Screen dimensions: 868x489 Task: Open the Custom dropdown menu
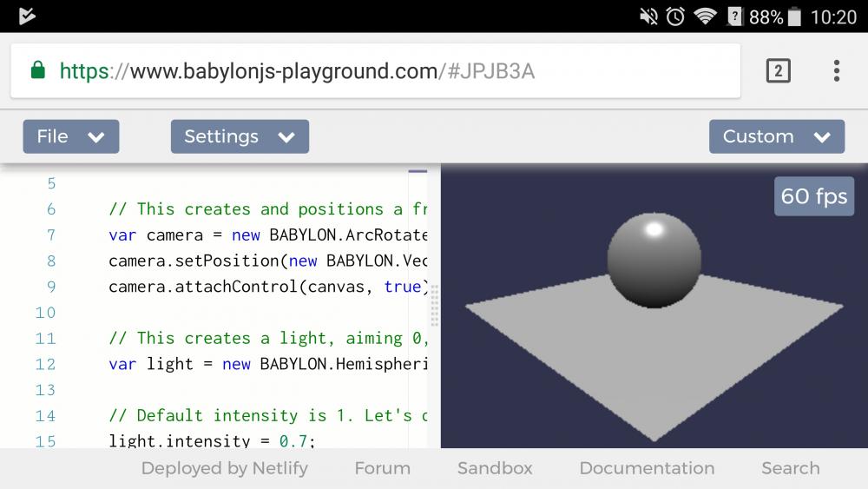(777, 136)
